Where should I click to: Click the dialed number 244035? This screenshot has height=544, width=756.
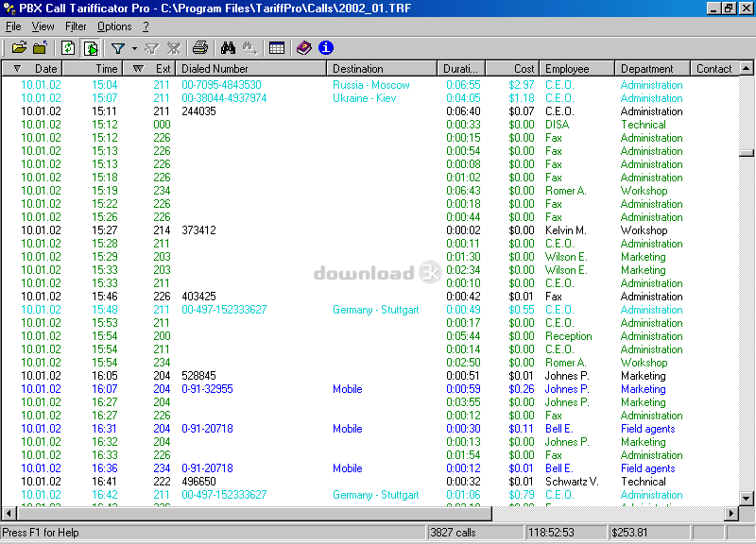198,111
